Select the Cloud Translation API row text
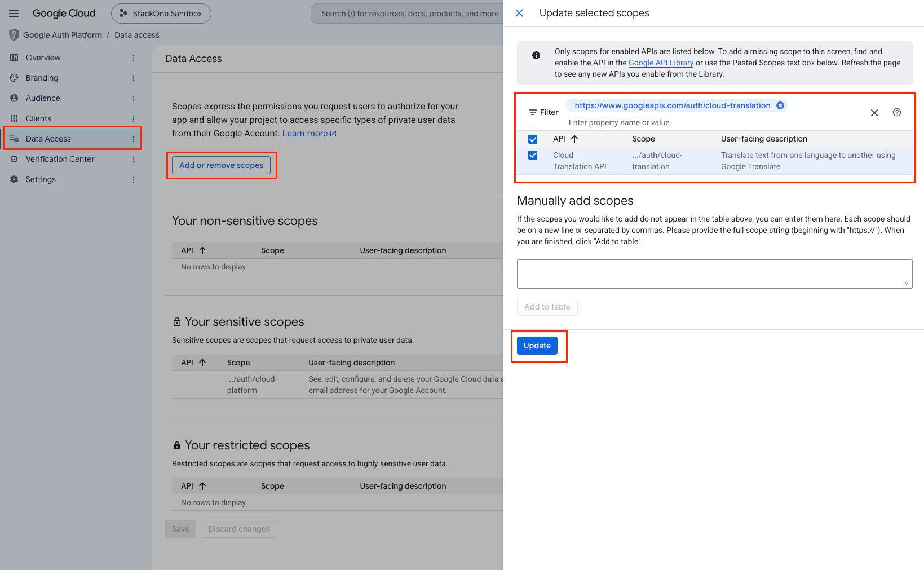The height and width of the screenshot is (570, 924). [x=580, y=161]
